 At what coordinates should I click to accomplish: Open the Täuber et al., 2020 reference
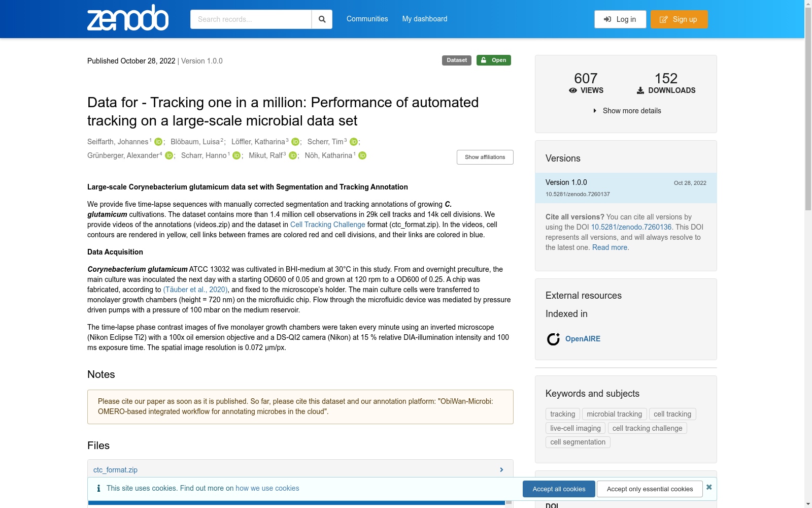coord(195,290)
